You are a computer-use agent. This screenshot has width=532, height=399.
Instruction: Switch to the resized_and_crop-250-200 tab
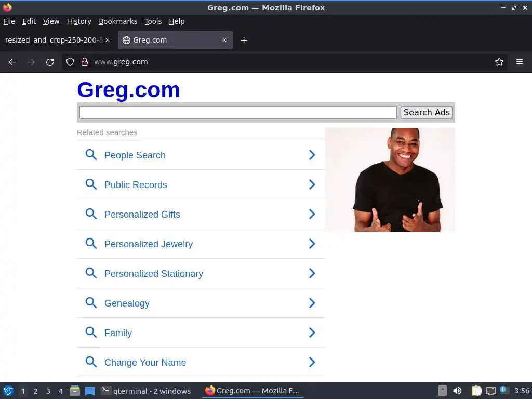pos(54,40)
